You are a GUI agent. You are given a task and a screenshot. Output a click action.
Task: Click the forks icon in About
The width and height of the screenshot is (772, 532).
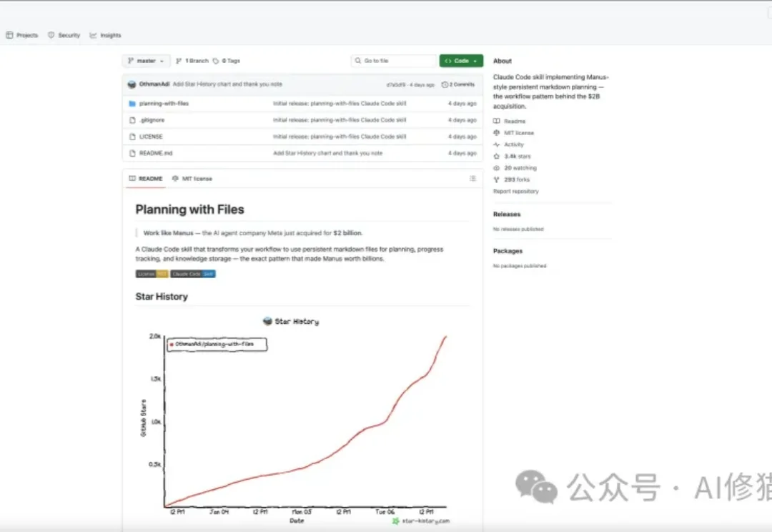coord(497,179)
